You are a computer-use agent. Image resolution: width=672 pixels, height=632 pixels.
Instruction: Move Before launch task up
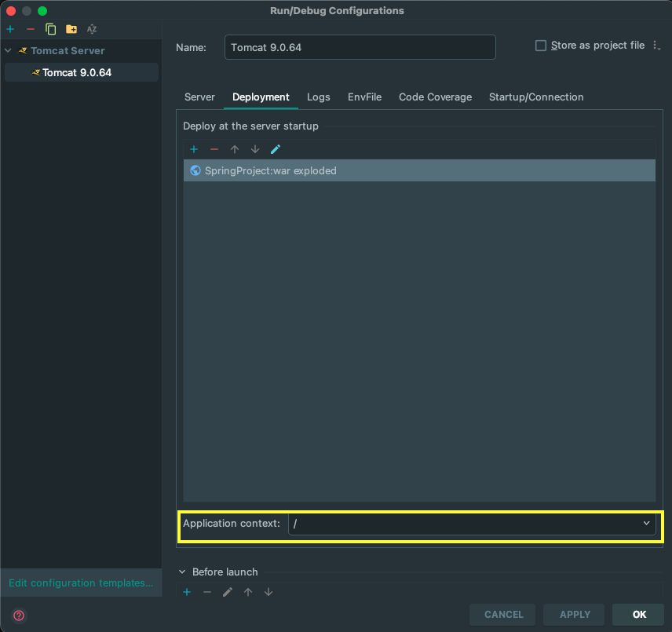pyautogui.click(x=248, y=592)
